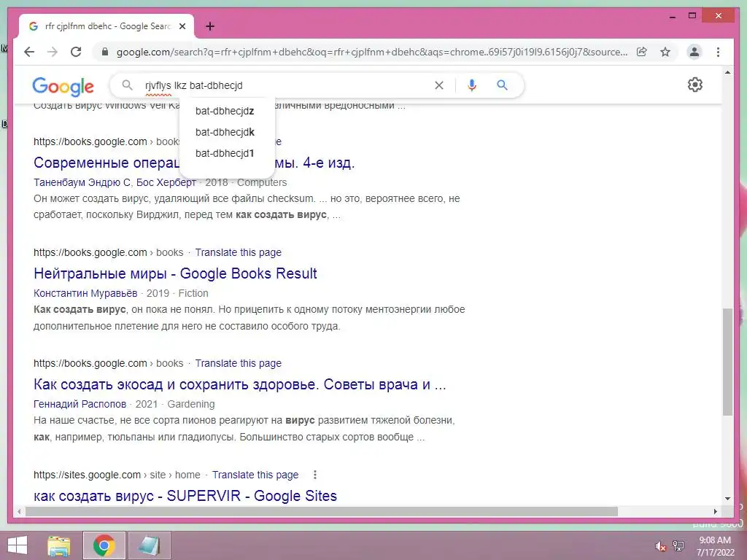Bookmark this page with the star icon
This screenshot has height=560, width=747.
665,52
